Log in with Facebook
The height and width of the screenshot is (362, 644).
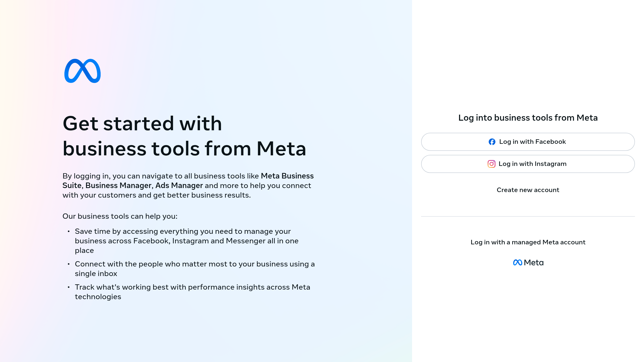pyautogui.click(x=528, y=142)
